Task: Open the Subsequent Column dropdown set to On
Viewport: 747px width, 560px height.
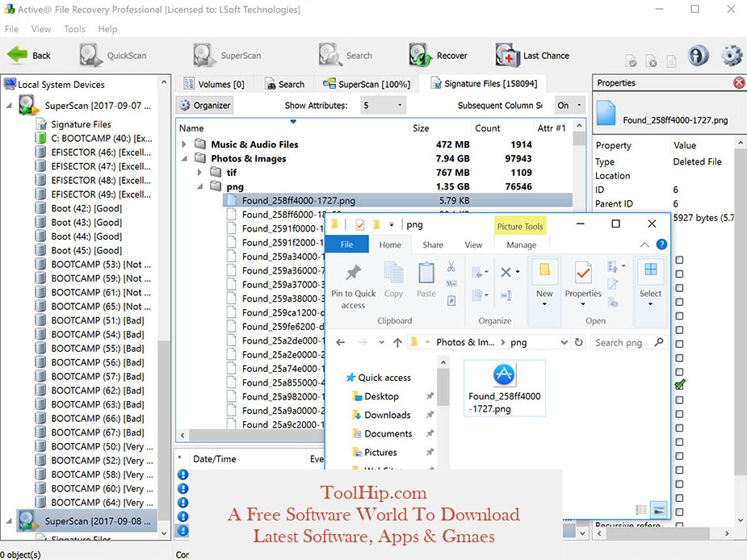Action: pyautogui.click(x=570, y=105)
